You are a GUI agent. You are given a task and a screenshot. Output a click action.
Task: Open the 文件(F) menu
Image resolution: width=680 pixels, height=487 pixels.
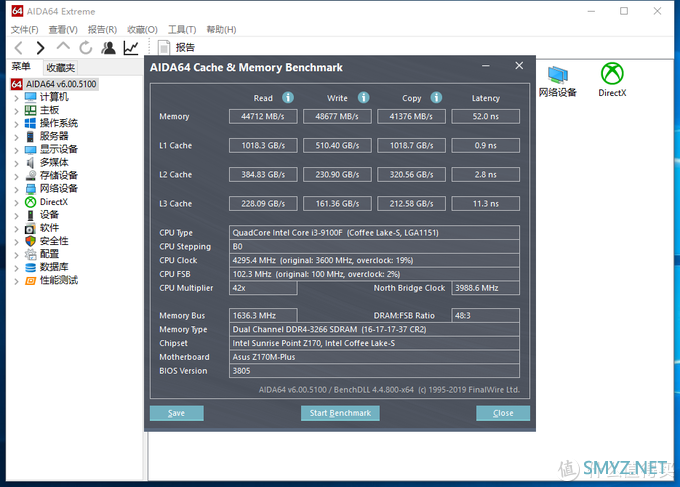point(24,29)
